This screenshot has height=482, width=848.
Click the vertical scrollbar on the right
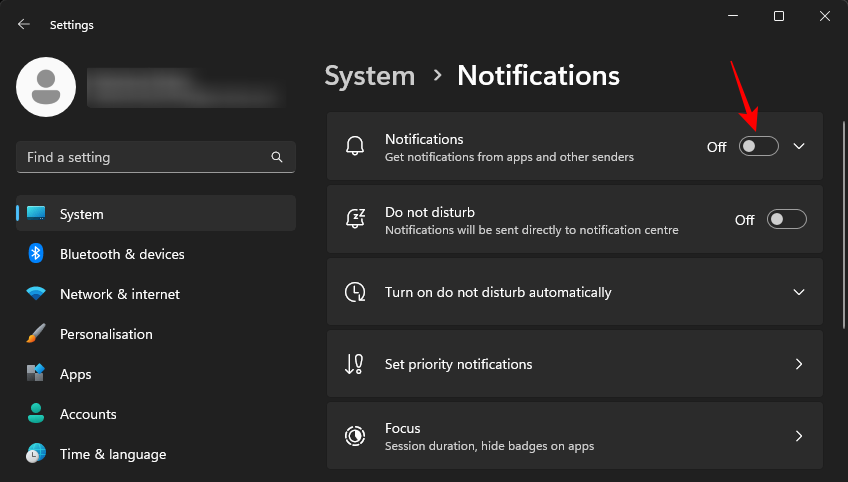click(x=844, y=225)
